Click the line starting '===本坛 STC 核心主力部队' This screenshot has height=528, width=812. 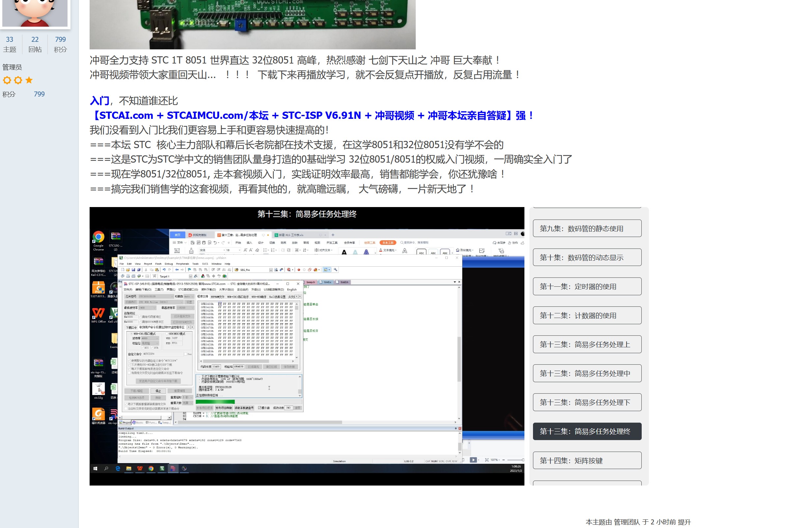pos(296,145)
